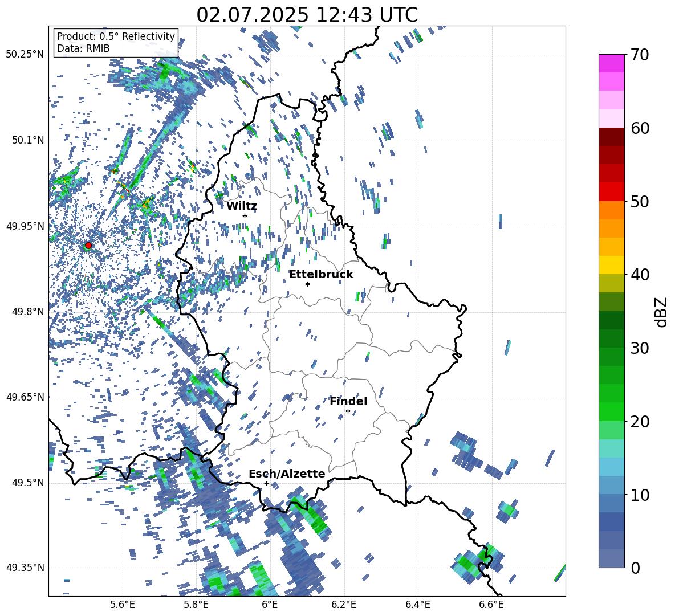This screenshot has width=675, height=616.
Task: Click the 49.8°N latitude label
Action: [28, 312]
